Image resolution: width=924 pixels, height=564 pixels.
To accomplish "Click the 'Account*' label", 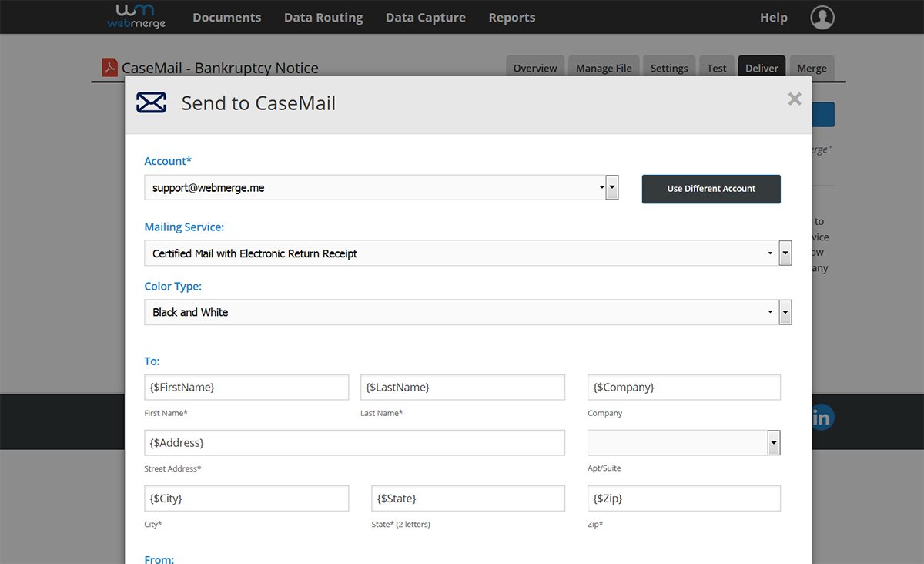I will point(168,161).
